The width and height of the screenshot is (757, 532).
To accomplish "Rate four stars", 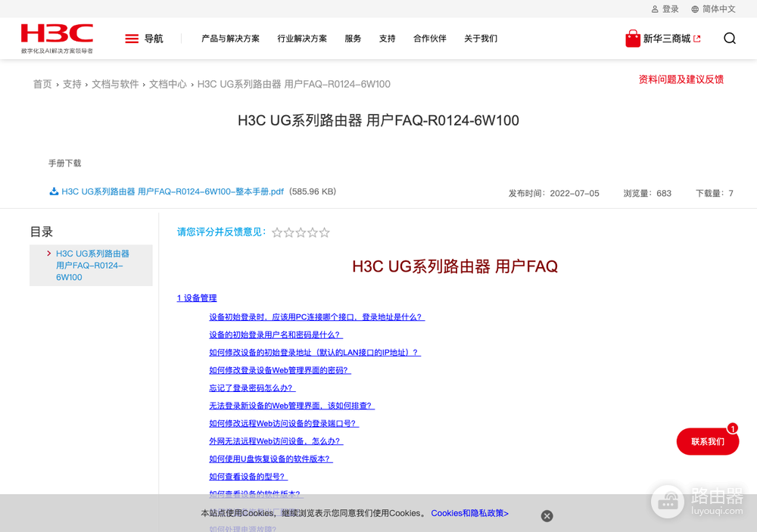I will [x=313, y=232].
